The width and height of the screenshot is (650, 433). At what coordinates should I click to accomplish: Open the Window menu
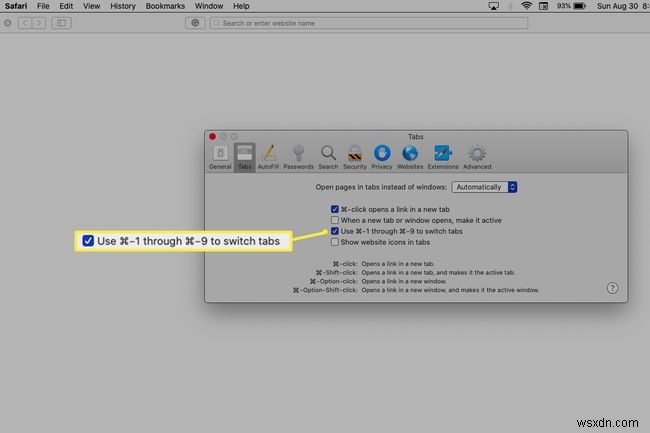click(209, 6)
